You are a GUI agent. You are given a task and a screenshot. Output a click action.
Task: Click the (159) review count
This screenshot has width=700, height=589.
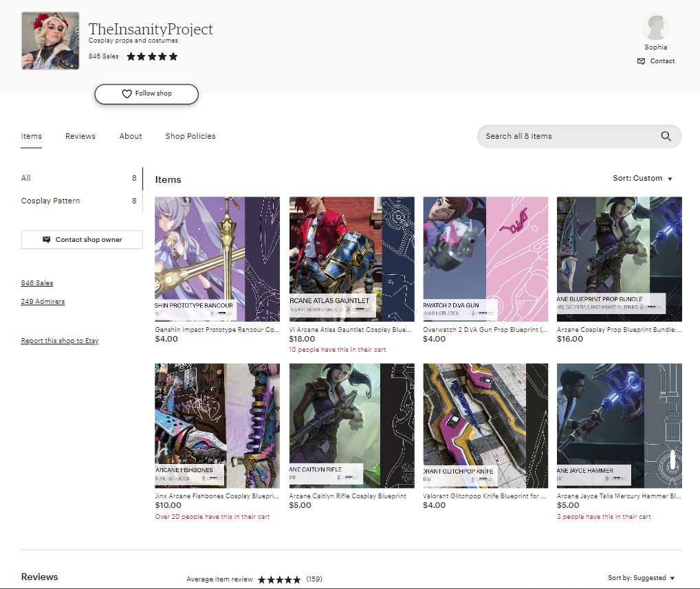point(314,579)
